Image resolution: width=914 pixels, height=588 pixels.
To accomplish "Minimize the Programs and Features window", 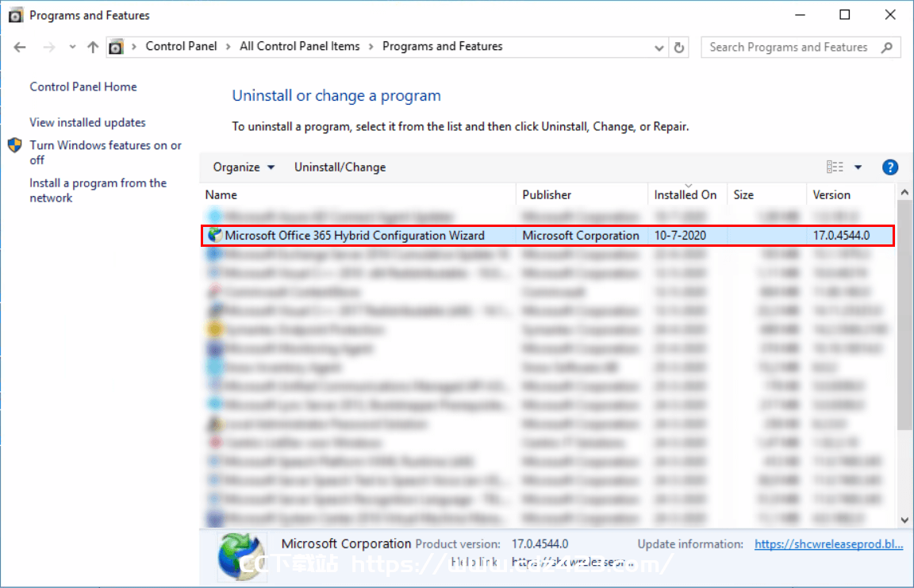I will click(x=800, y=14).
